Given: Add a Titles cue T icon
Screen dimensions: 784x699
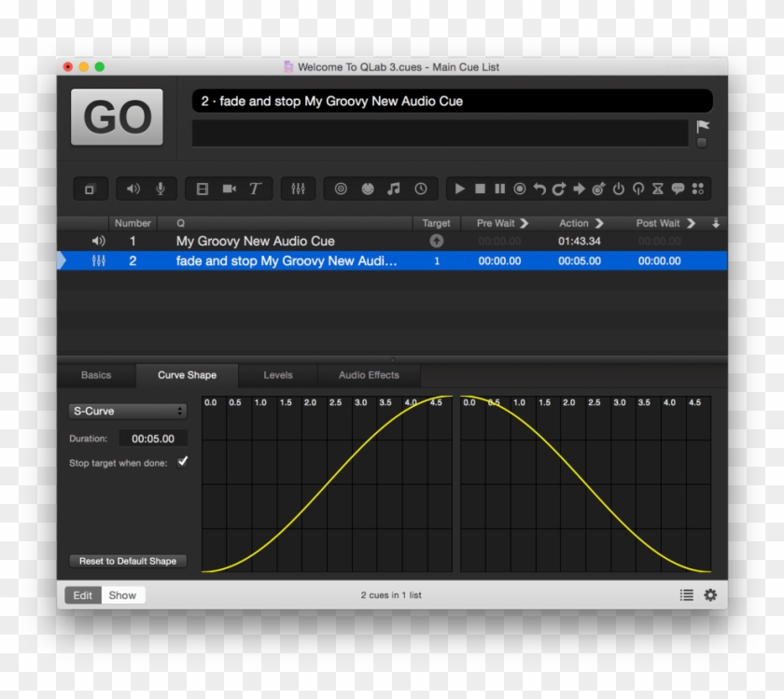Looking at the screenshot, I should click(256, 189).
